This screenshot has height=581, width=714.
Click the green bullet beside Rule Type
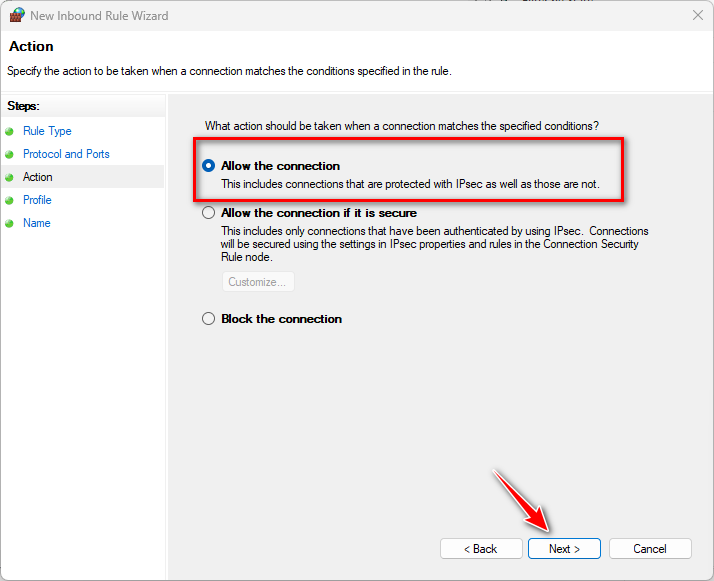coord(10,131)
